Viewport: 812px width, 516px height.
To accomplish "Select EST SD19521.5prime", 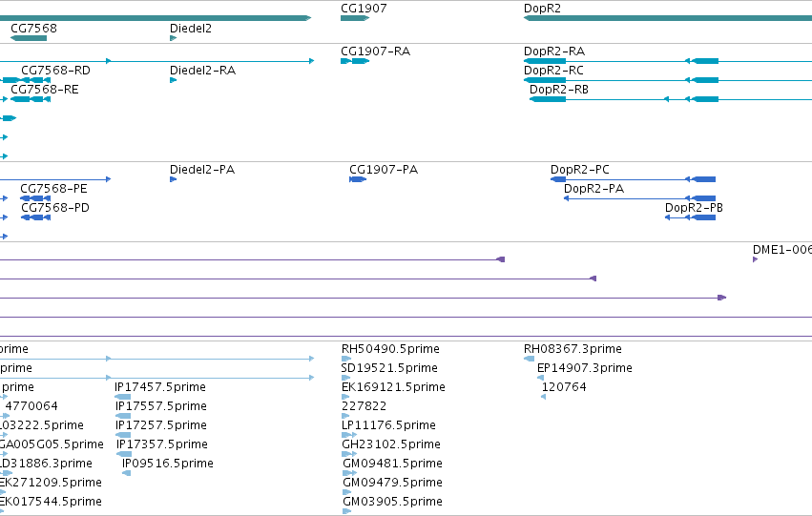I will coord(389,368).
